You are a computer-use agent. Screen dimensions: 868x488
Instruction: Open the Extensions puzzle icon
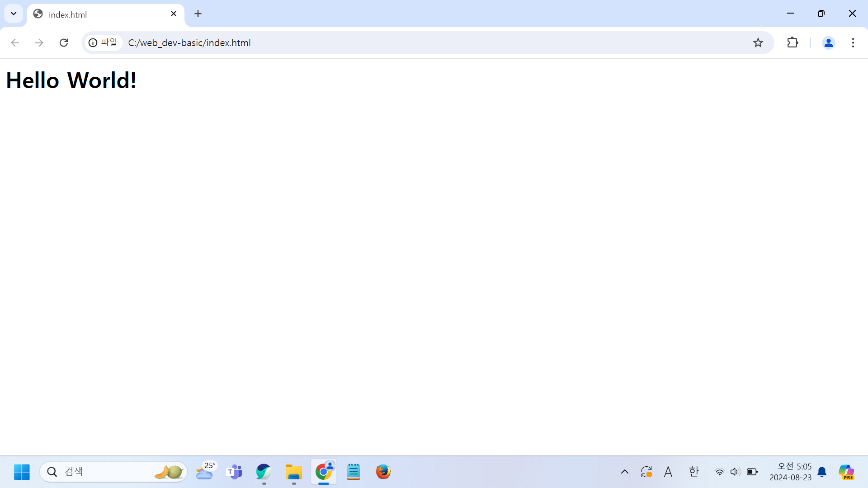(793, 42)
